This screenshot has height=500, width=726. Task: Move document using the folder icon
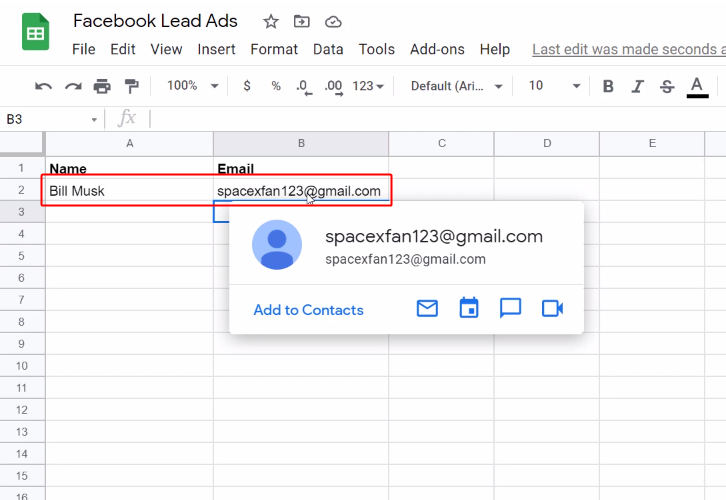pos(301,21)
